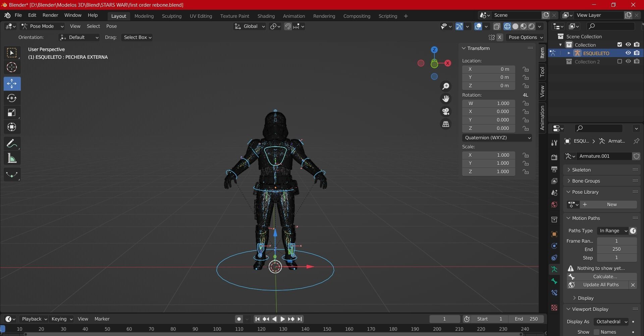644x336 pixels.
Task: Open View Layer properties icon
Action: [x=554, y=181]
